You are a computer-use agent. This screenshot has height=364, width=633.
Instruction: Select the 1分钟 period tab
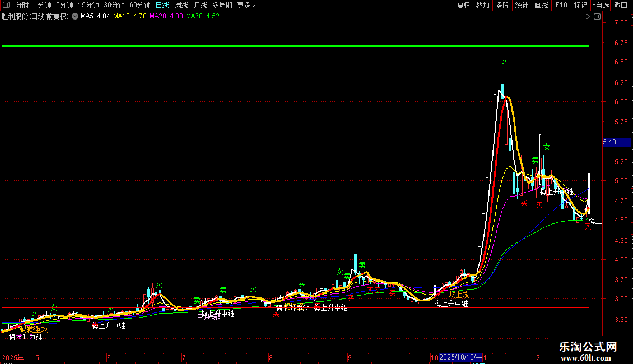43,5
